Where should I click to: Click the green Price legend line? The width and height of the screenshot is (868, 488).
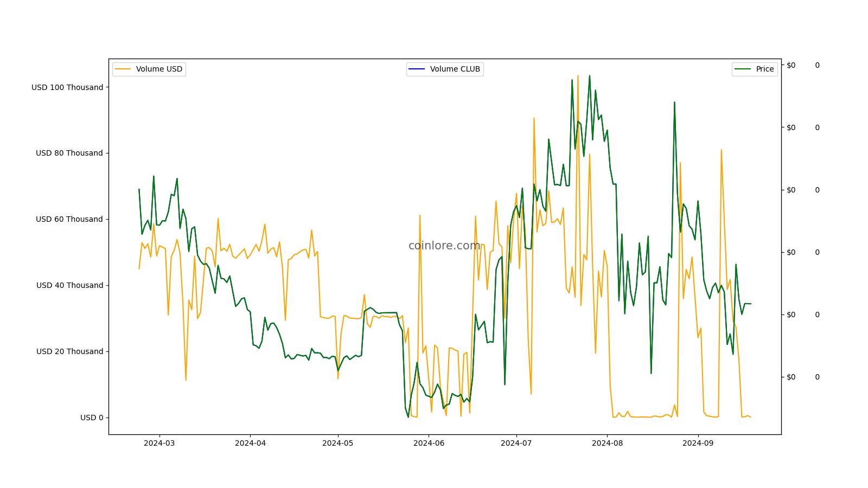coord(743,69)
